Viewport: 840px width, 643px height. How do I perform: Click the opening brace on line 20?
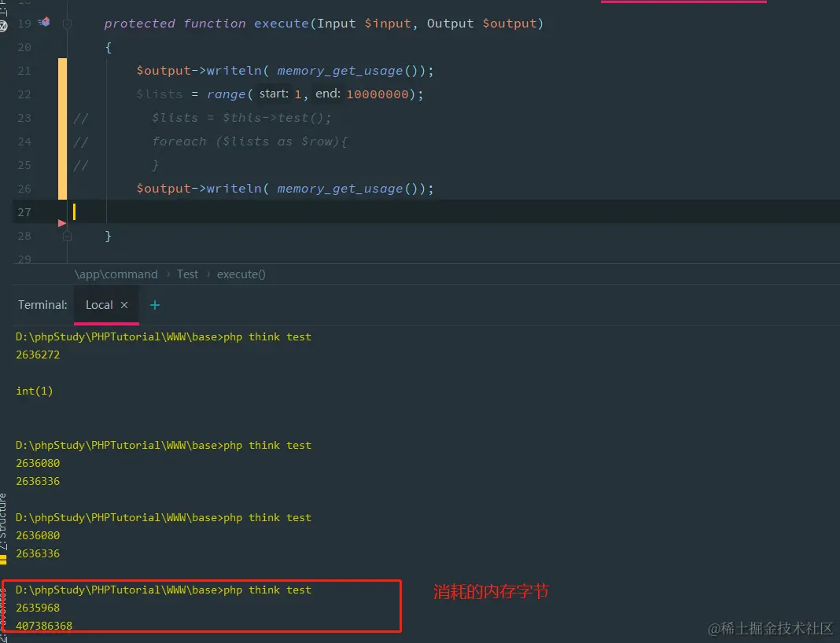point(109,47)
